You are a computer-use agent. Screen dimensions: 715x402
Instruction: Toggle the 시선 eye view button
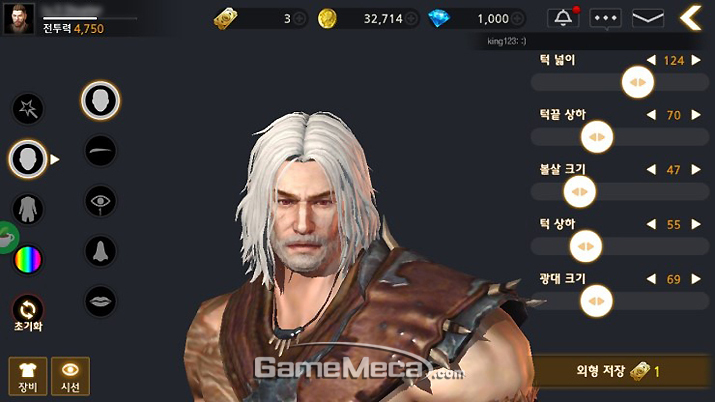[x=70, y=376]
